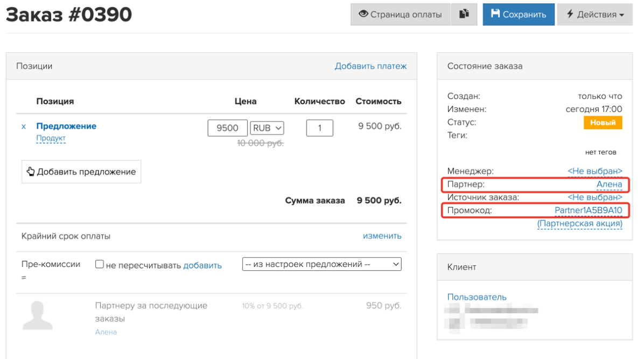644x359 pixels.
Task: Save the order with the Сохранить button
Action: [x=518, y=15]
